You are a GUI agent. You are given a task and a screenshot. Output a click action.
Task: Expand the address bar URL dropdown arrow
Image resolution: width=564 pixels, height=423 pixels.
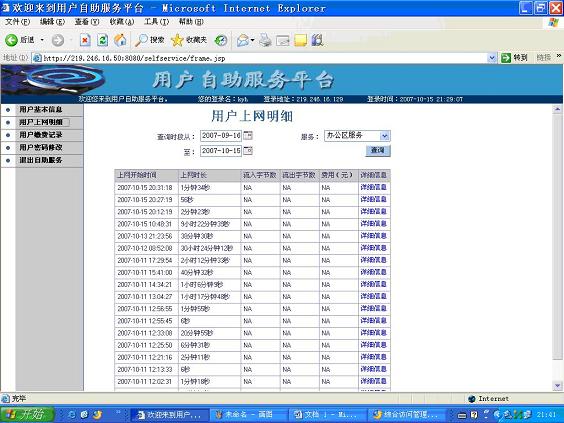(492, 58)
